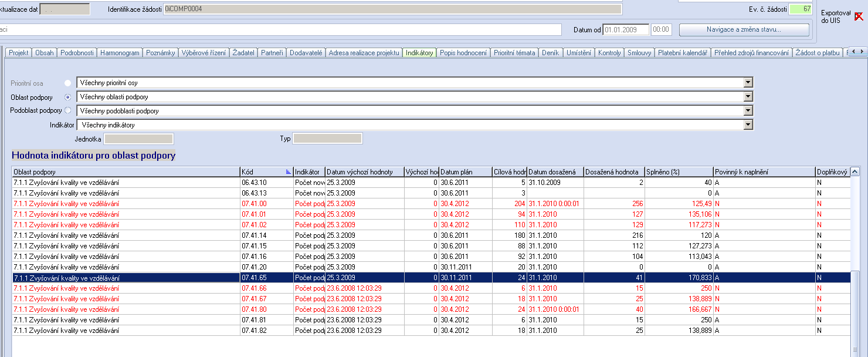Select the Podoblast podpory radio button

pos(67,110)
